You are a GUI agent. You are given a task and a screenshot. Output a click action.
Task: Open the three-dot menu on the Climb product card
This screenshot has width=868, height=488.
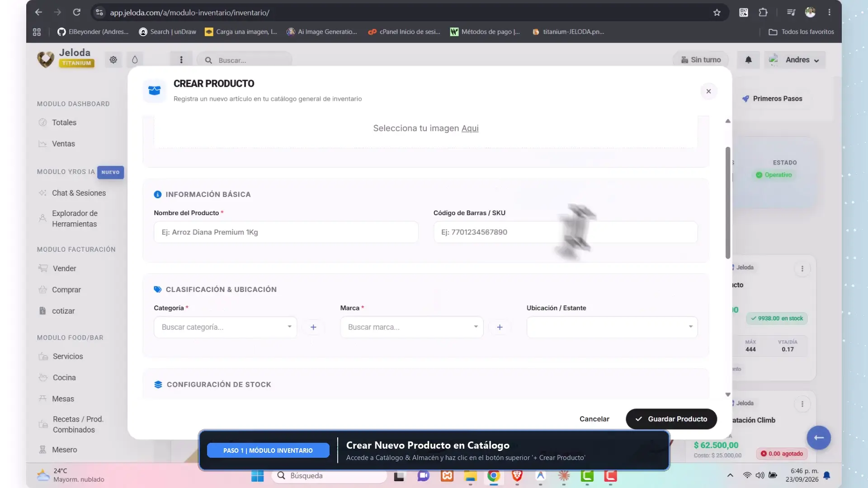pos(802,404)
